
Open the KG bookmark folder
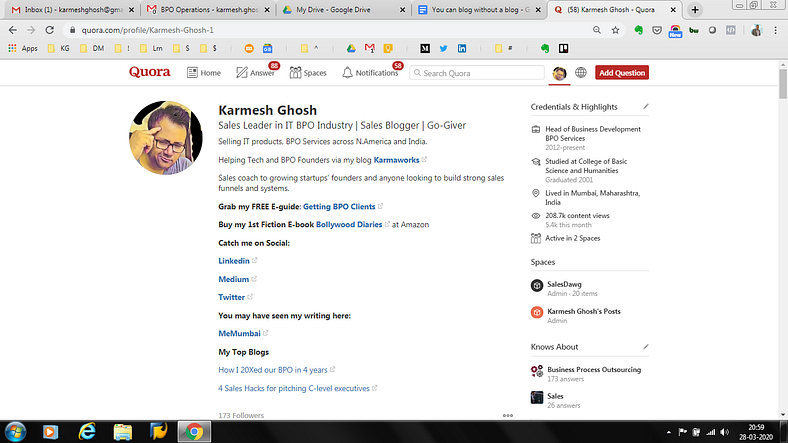click(x=58, y=48)
